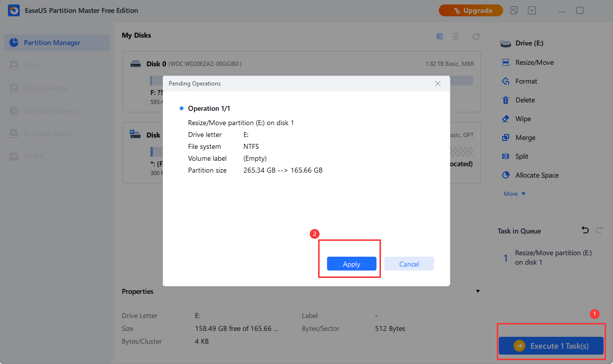
Task: Switch My Disks to card view icon
Action: (x=440, y=36)
